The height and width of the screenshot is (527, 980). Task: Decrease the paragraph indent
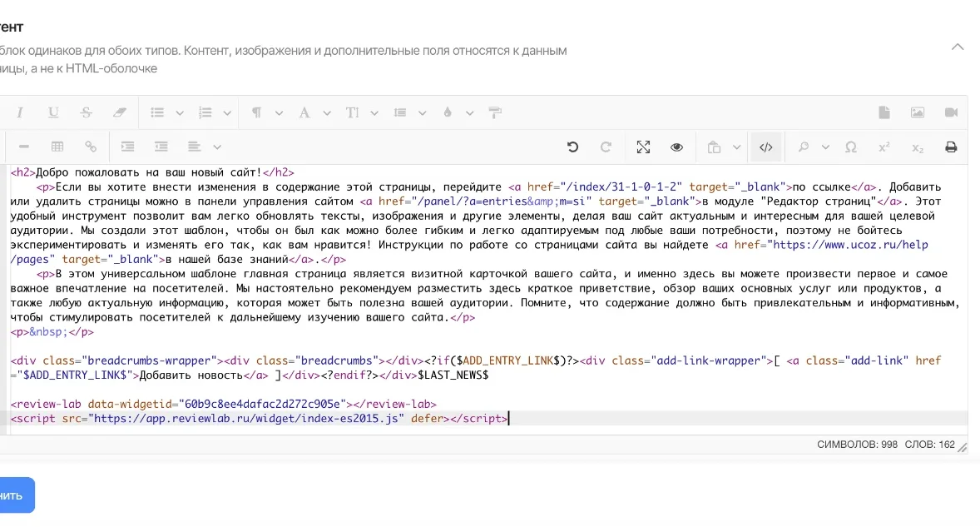click(161, 147)
